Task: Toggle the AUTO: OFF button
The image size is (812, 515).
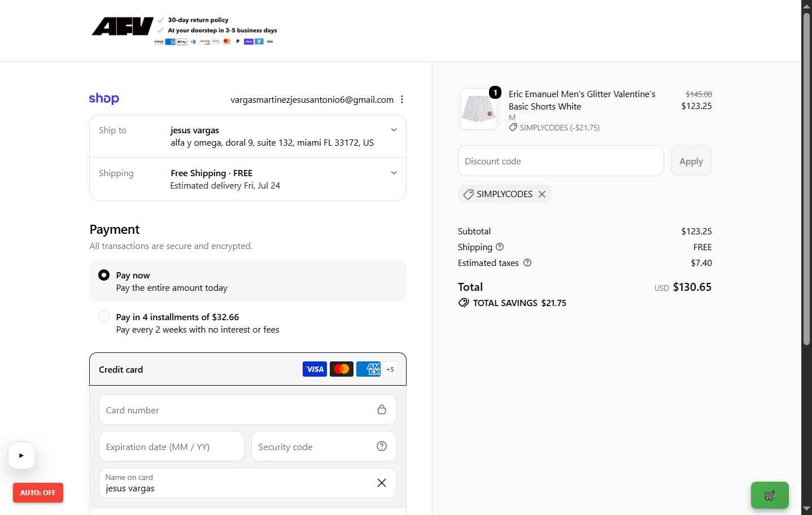Action: pyautogui.click(x=38, y=493)
